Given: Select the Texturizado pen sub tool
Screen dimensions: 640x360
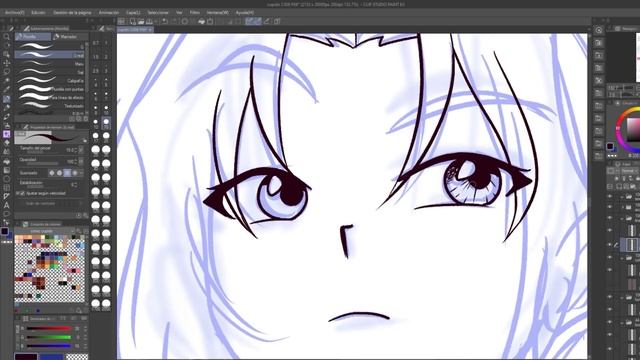Looking at the screenshot, I should pos(50,106).
